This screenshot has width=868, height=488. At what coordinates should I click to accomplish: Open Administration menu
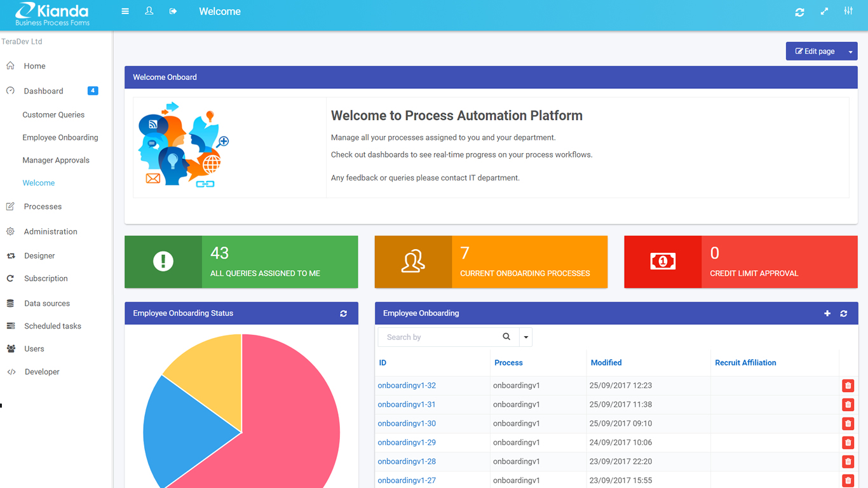click(50, 231)
